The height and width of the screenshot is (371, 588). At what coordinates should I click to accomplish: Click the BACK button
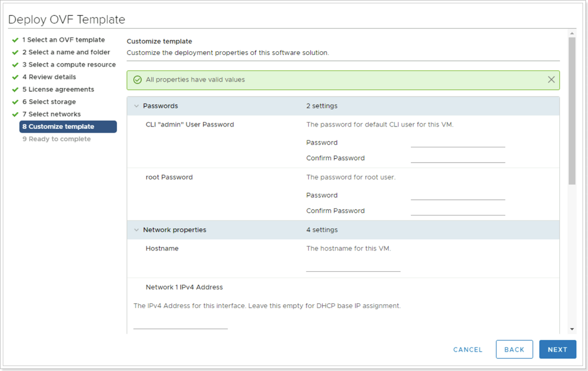point(514,349)
